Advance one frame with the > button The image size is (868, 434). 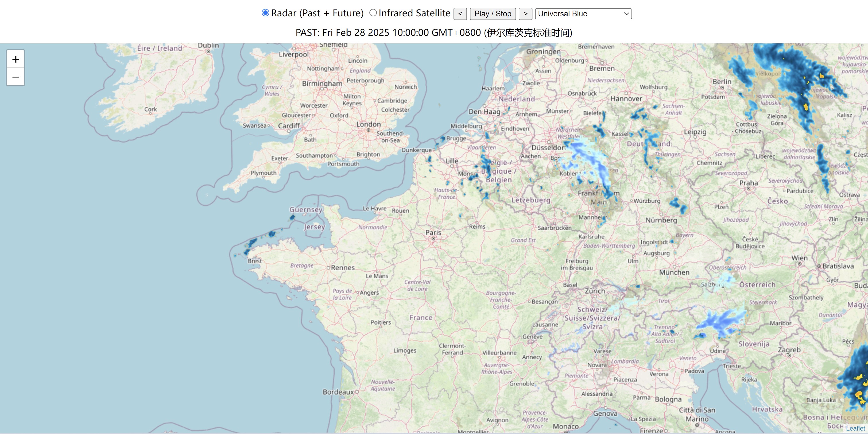click(526, 14)
